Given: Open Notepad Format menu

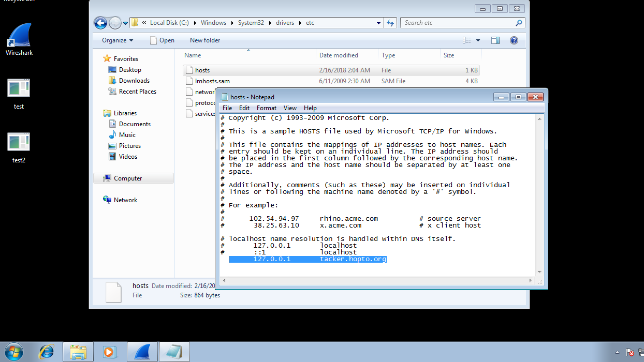Looking at the screenshot, I should (x=267, y=108).
